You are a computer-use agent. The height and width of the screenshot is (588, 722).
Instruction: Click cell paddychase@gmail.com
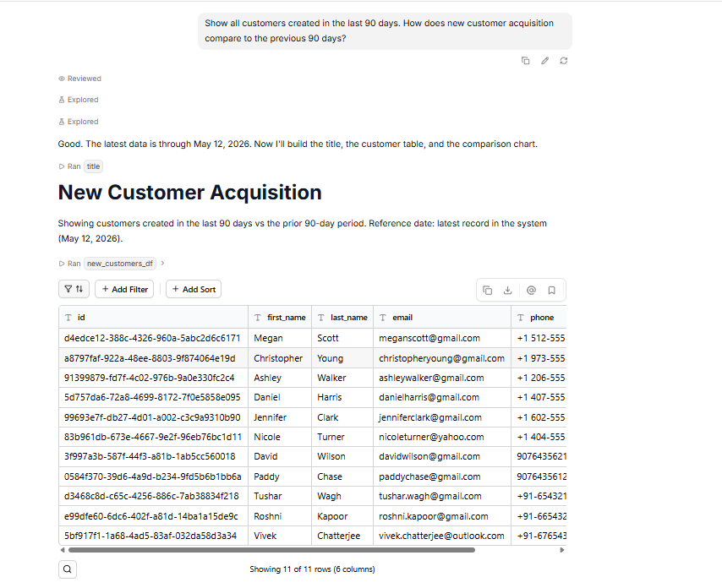(x=442, y=476)
